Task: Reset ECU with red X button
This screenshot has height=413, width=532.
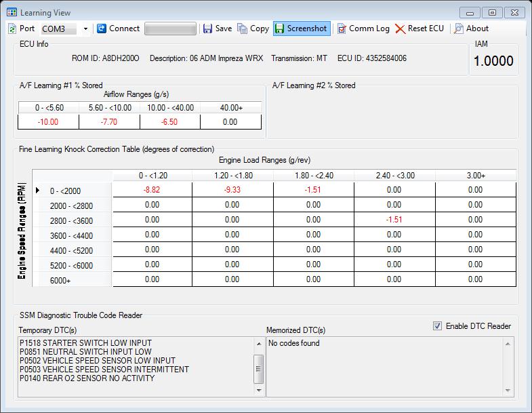Action: click(420, 28)
